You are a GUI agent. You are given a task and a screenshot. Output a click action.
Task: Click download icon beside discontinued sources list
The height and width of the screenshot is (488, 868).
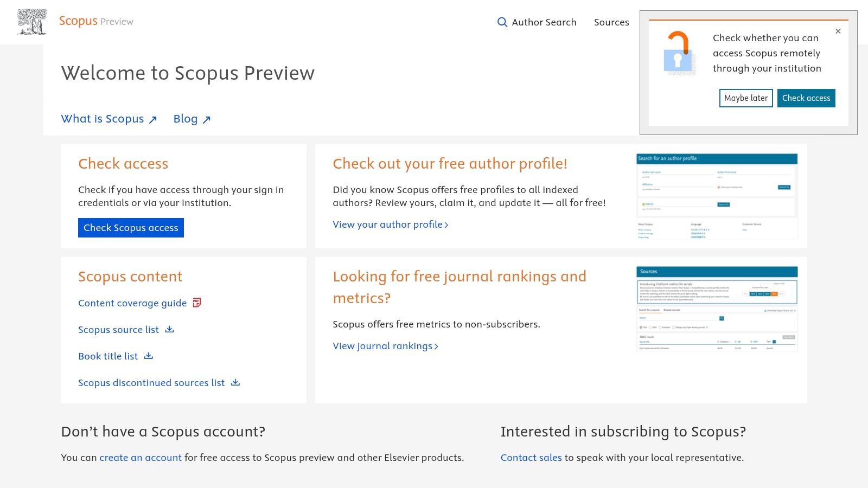click(x=235, y=382)
